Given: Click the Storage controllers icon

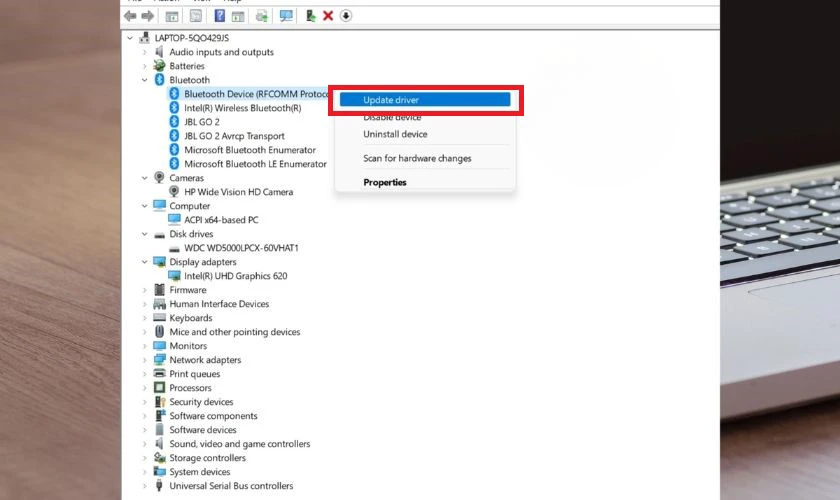Looking at the screenshot, I should click(159, 458).
